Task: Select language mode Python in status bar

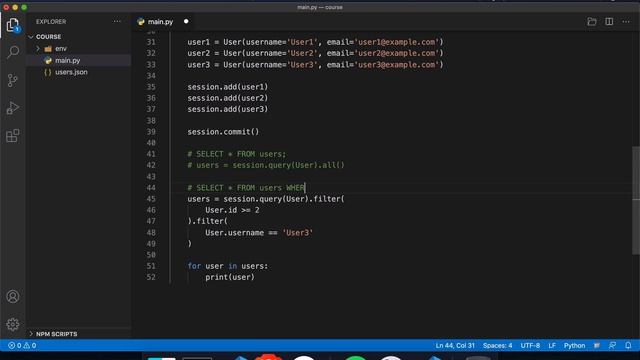Action: (x=574, y=346)
